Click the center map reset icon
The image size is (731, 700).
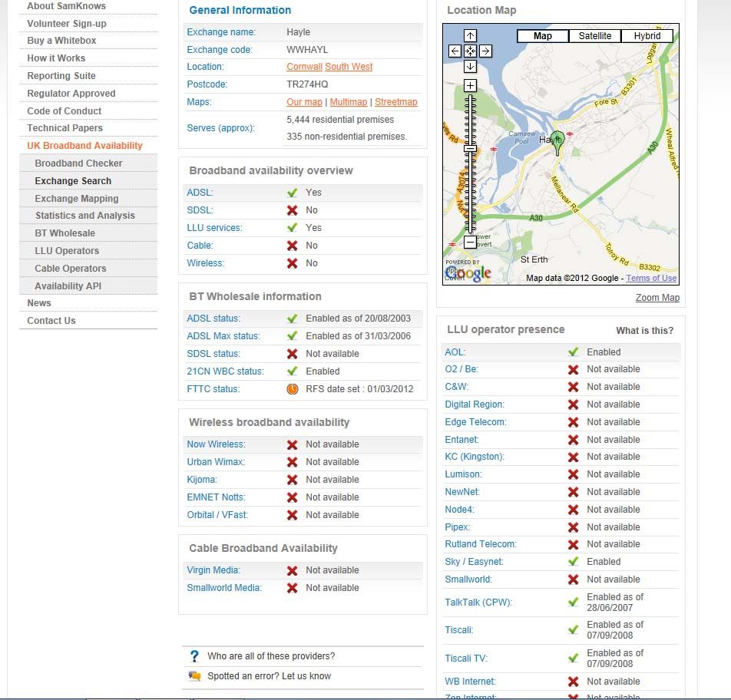(470, 51)
